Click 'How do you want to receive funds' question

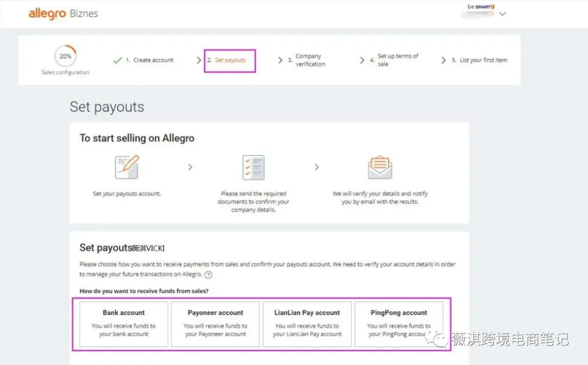144,291
